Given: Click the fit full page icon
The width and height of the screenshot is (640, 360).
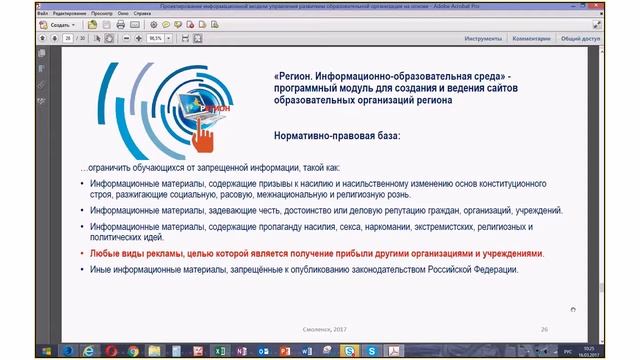Looking at the screenshot, I should [x=198, y=38].
